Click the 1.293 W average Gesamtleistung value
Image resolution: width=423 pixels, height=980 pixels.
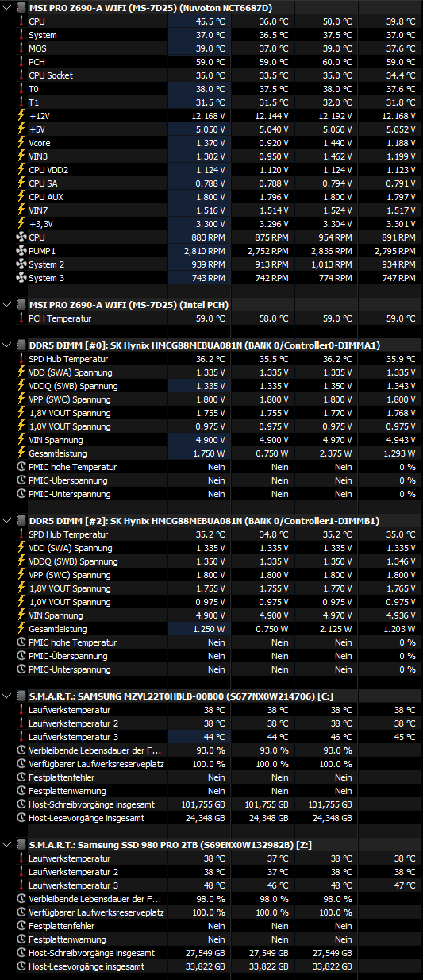tap(398, 453)
